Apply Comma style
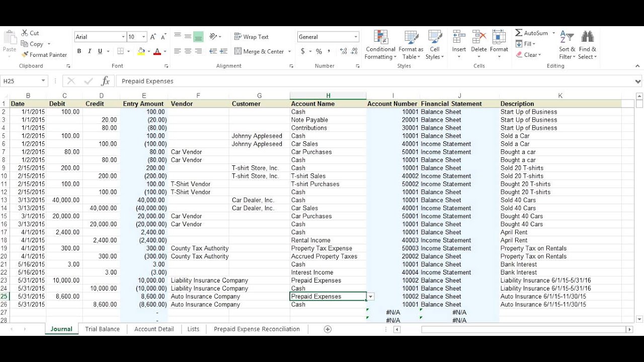Viewport: 644px width, 362px height. pyautogui.click(x=329, y=51)
